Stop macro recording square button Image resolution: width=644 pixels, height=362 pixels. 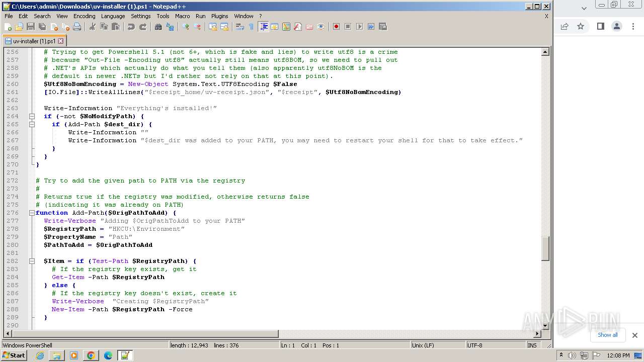[x=348, y=27]
